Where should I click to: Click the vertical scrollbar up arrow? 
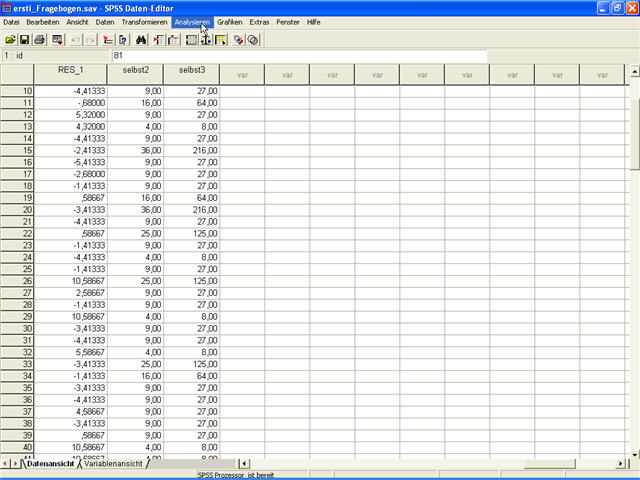click(633, 74)
